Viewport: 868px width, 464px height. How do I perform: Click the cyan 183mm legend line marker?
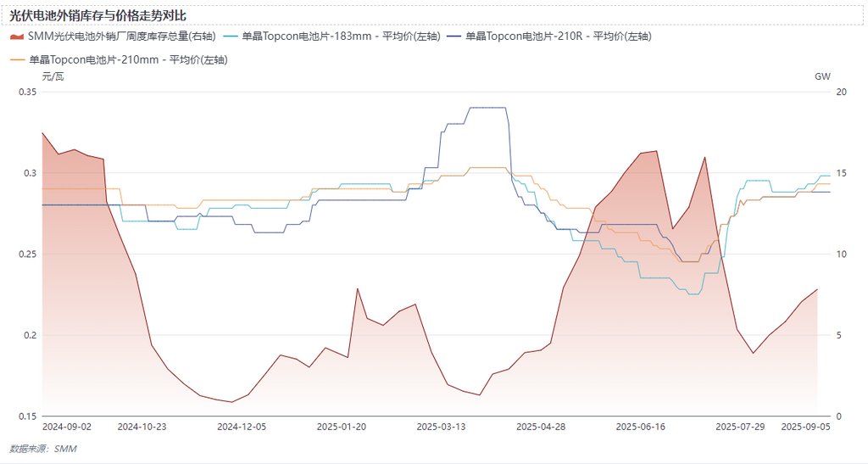230,36
